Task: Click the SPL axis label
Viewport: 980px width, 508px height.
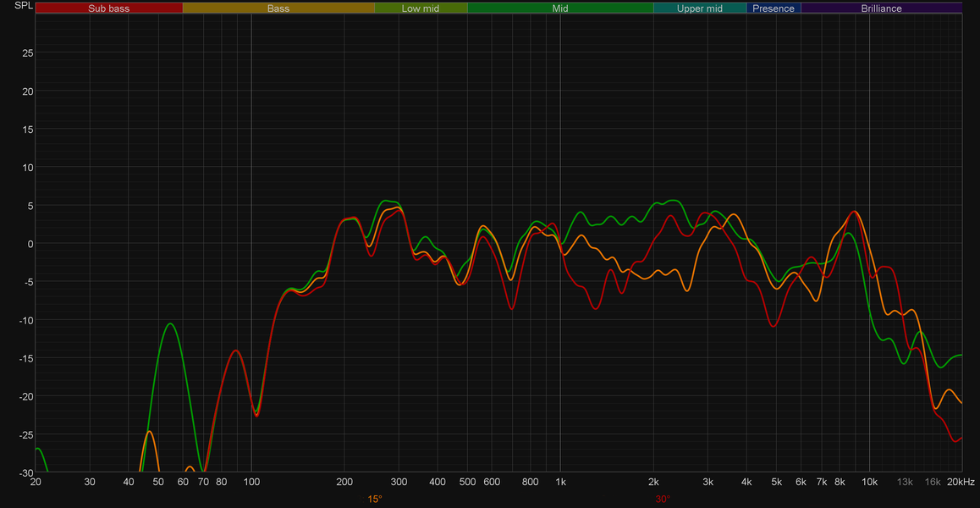Action: 24,6
